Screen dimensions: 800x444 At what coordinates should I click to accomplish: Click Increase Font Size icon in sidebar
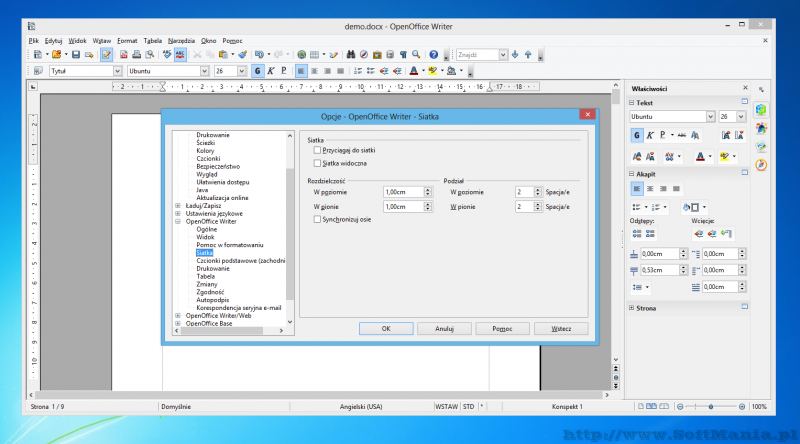coord(726,135)
